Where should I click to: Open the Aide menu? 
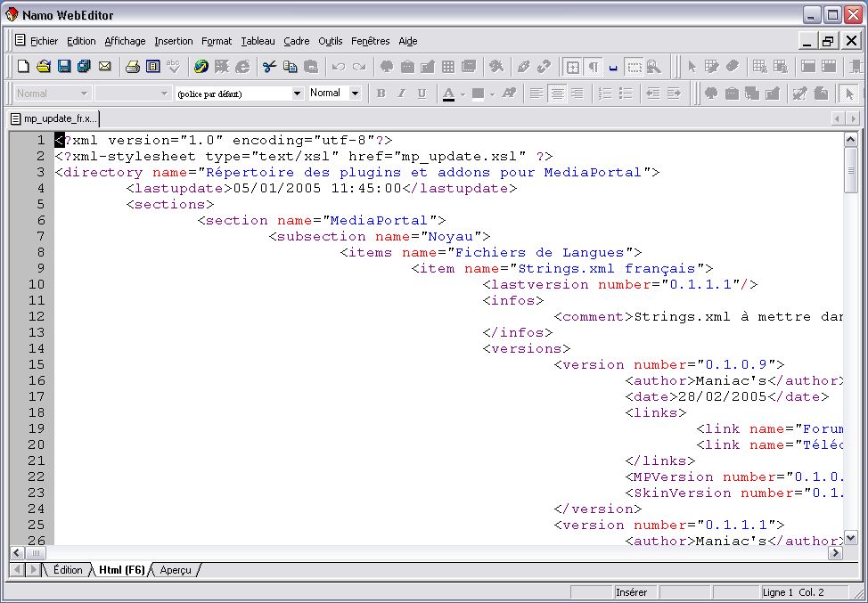pyautogui.click(x=408, y=41)
